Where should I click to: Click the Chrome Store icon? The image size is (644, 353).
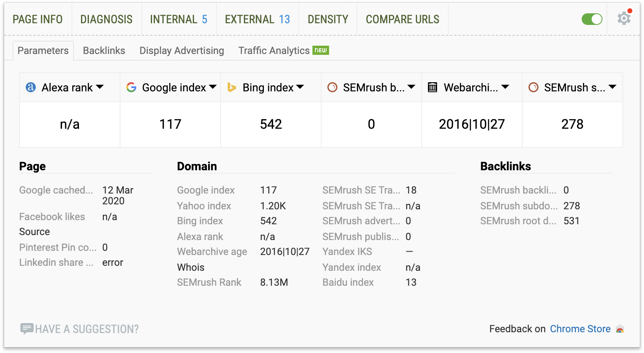620,329
